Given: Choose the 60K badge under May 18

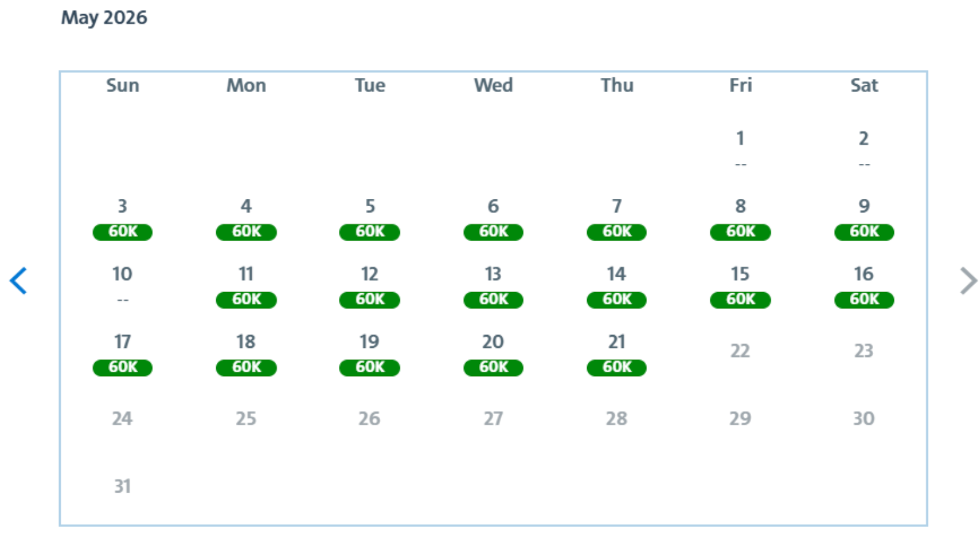Looking at the screenshot, I should coord(246,368).
